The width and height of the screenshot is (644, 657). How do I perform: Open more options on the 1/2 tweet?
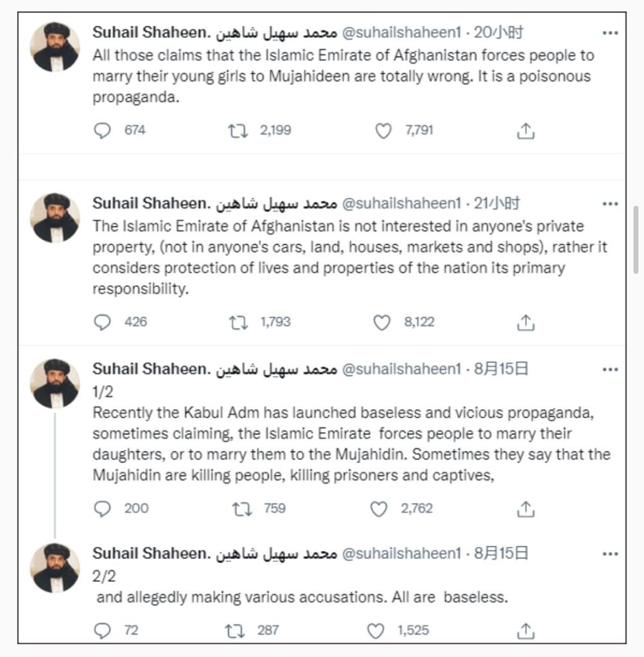pos(610,369)
